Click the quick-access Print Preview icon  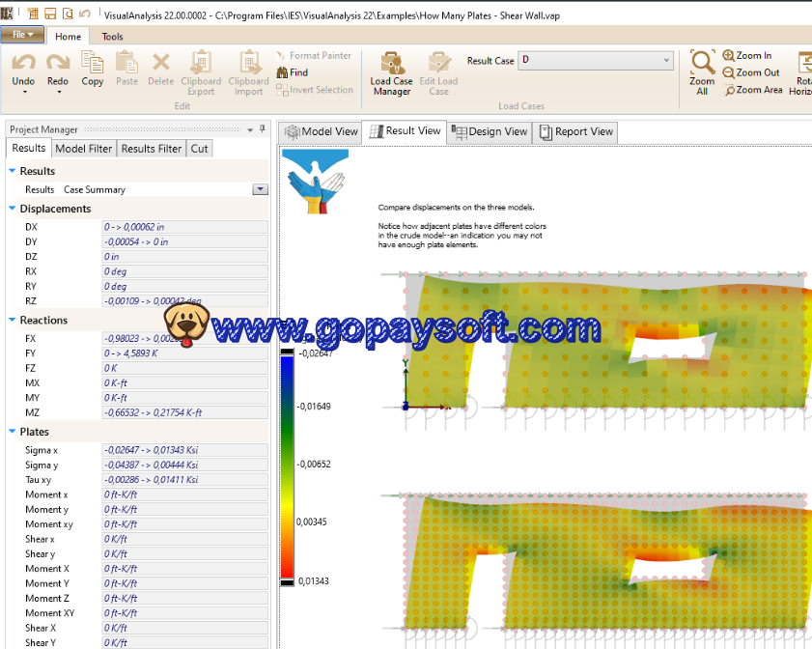[x=68, y=14]
